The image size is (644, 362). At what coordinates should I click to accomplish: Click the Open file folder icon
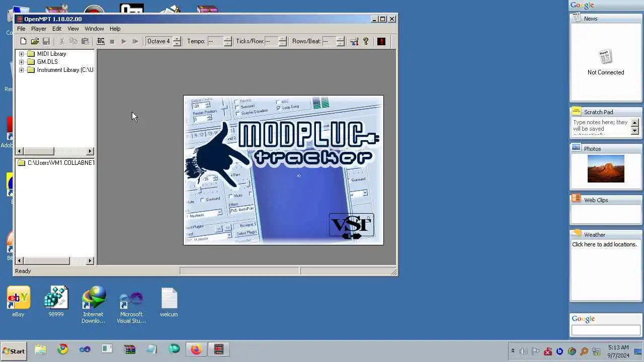(x=35, y=41)
